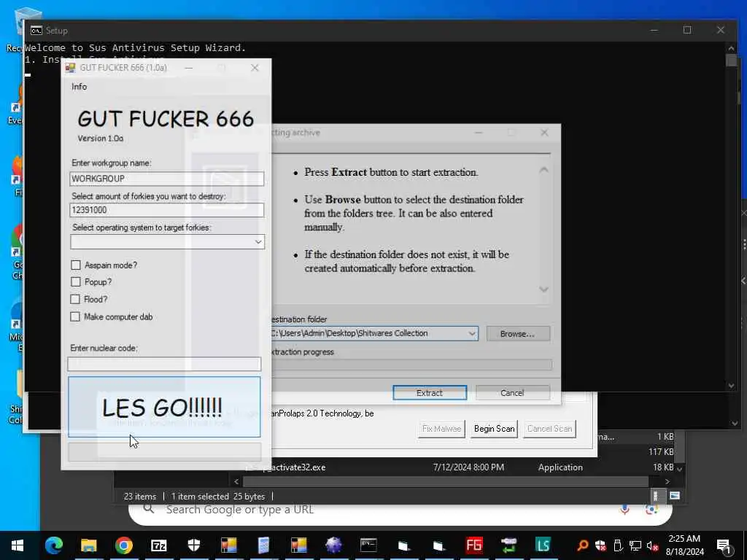
Task: Click the Setup console scrollbar up arrow
Action: [x=731, y=47]
